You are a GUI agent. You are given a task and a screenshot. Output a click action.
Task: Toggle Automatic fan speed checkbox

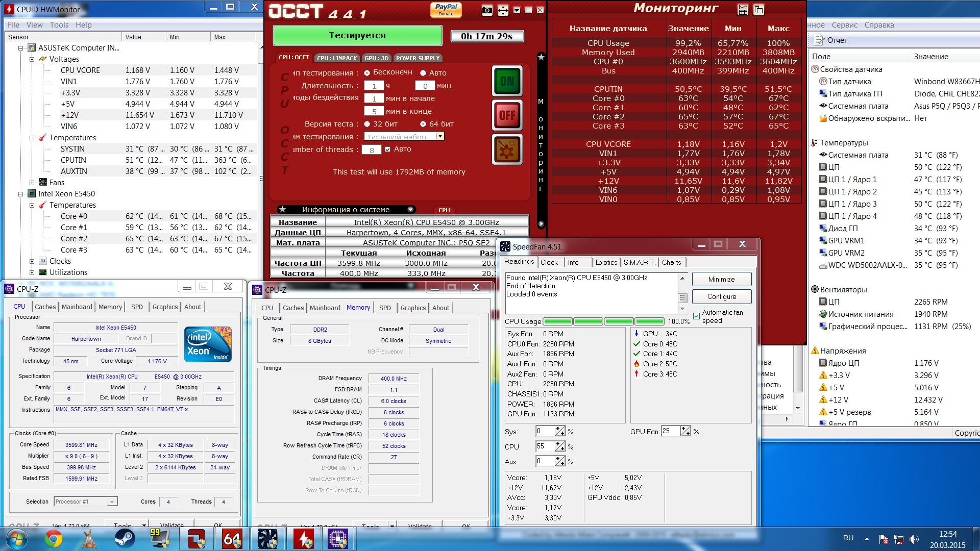click(x=696, y=316)
